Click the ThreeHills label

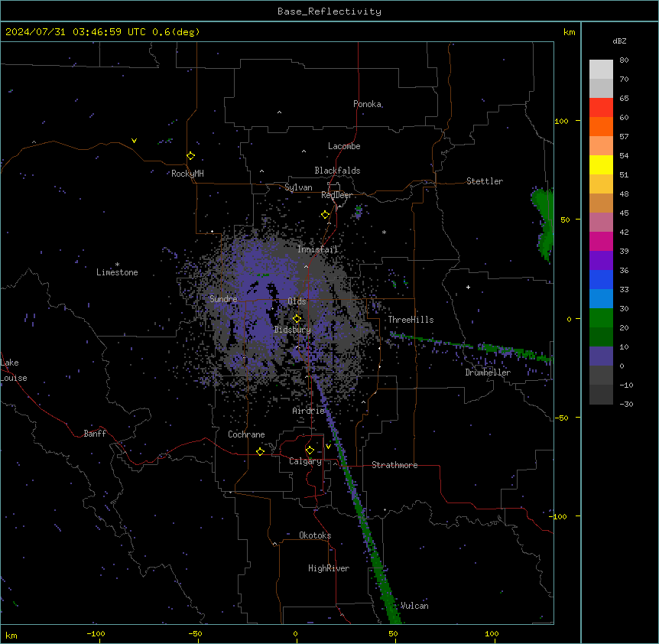411,320
